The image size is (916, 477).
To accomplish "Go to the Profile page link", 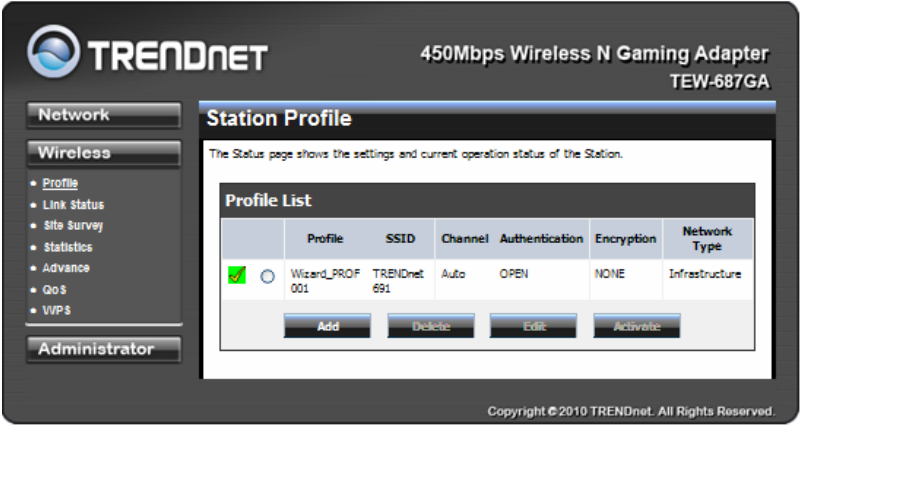I will [x=60, y=183].
